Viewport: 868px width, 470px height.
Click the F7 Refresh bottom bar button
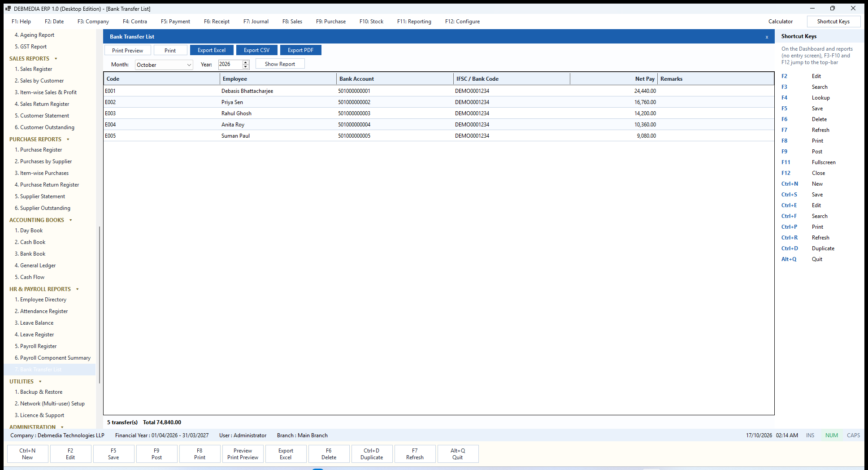point(415,454)
